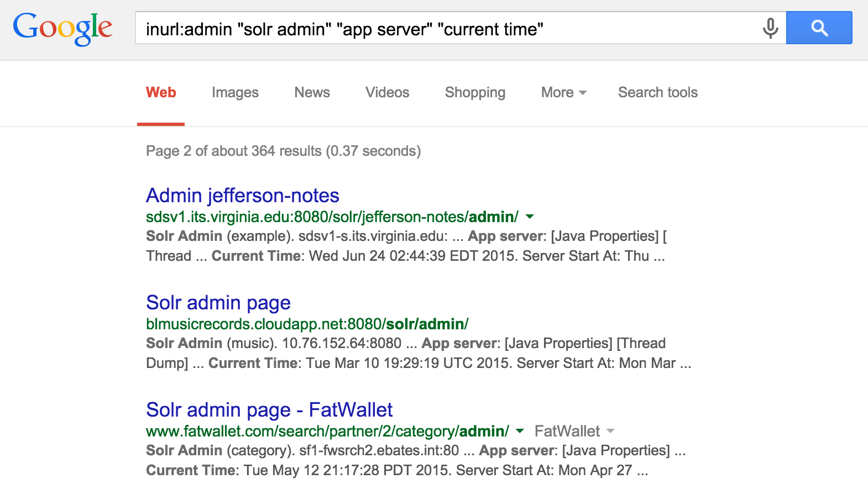Open the Videos tab
Image resolution: width=868 pixels, height=484 pixels.
pyautogui.click(x=387, y=92)
